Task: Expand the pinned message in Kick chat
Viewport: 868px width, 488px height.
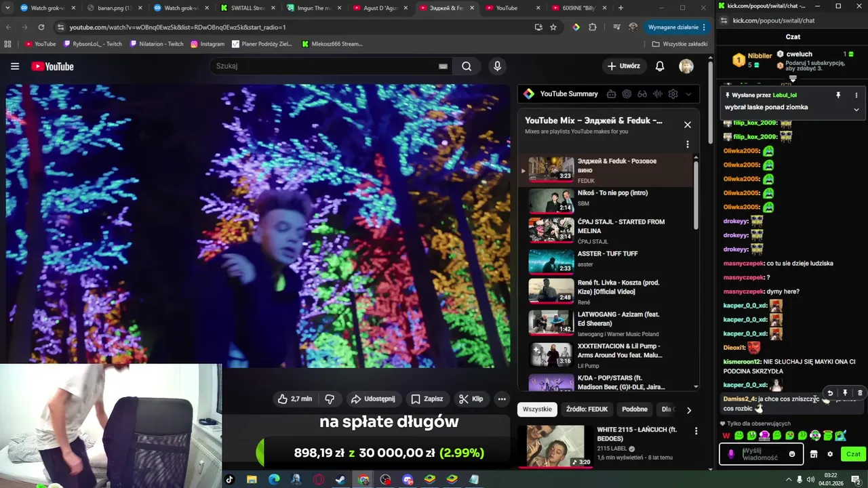Action: (x=856, y=109)
